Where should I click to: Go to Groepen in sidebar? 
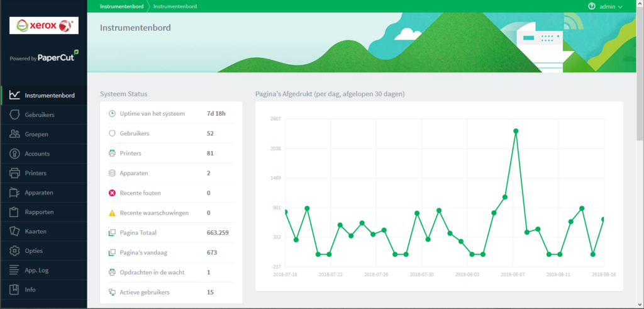click(x=43, y=134)
